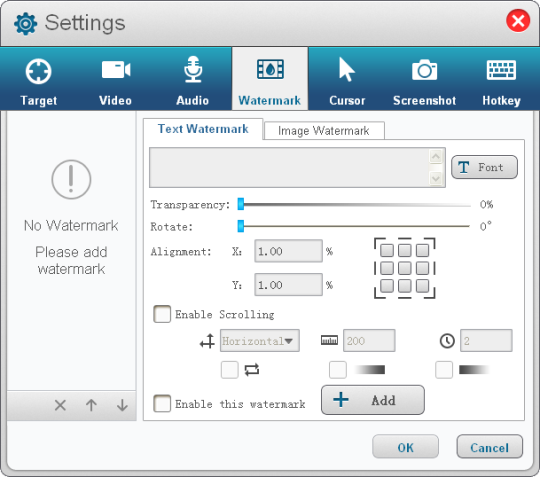Toggle the fade-in gradient checkbox
Viewport: 540px width, 477px height.
[338, 370]
